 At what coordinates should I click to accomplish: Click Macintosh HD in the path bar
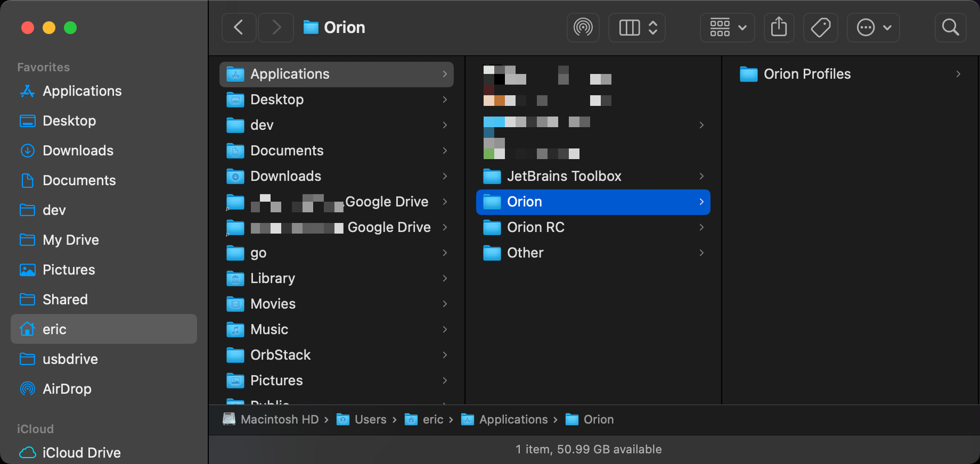tap(279, 419)
